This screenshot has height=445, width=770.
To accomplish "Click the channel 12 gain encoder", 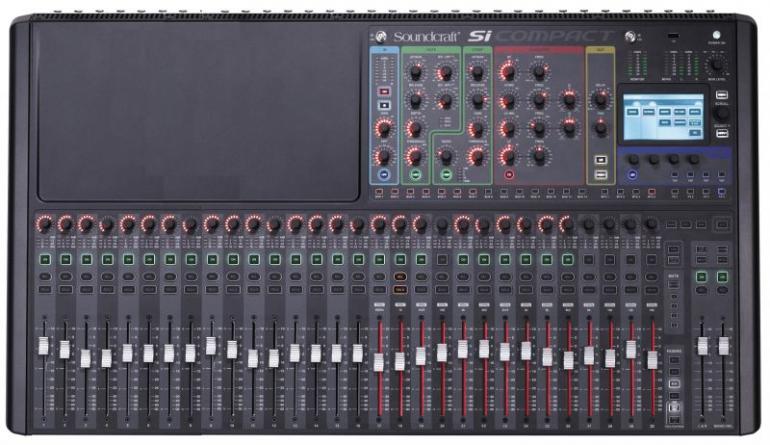I will coord(274,225).
